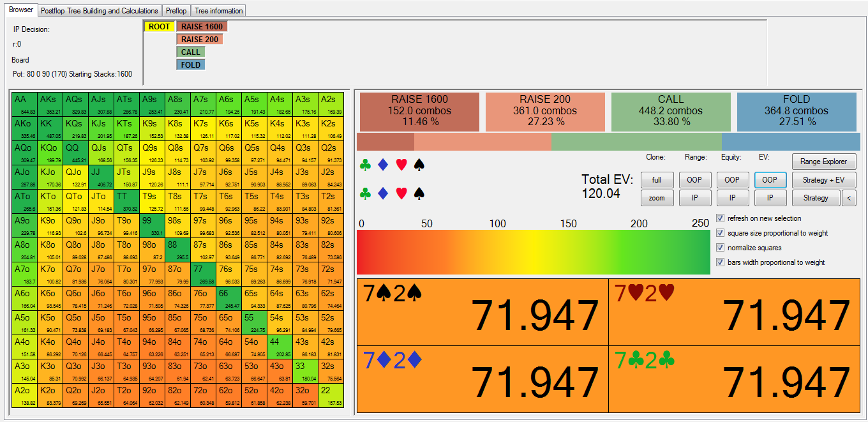Select the A2o hand cell
Viewport: 868px width, 422px height.
click(24, 395)
